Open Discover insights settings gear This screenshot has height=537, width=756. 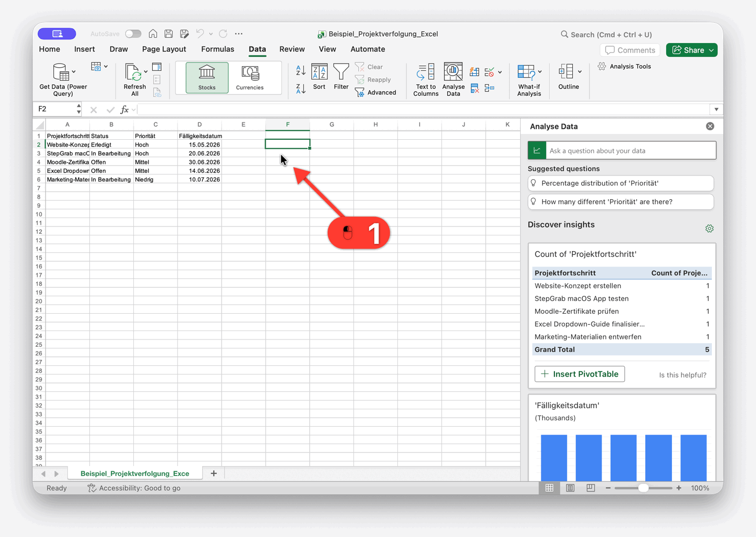(x=709, y=229)
